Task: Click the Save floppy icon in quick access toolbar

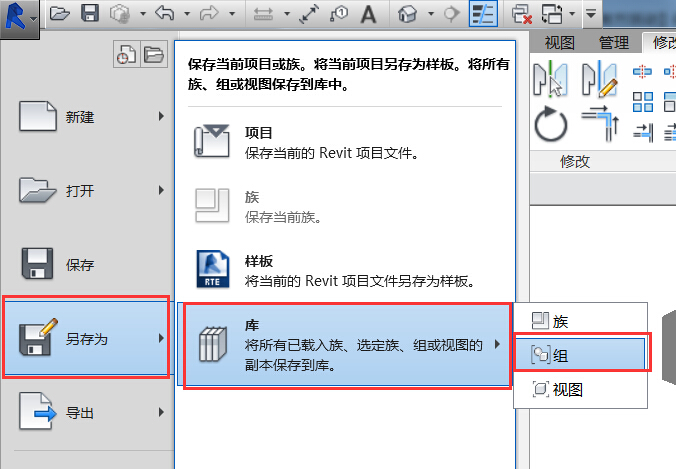Action: 89,14
